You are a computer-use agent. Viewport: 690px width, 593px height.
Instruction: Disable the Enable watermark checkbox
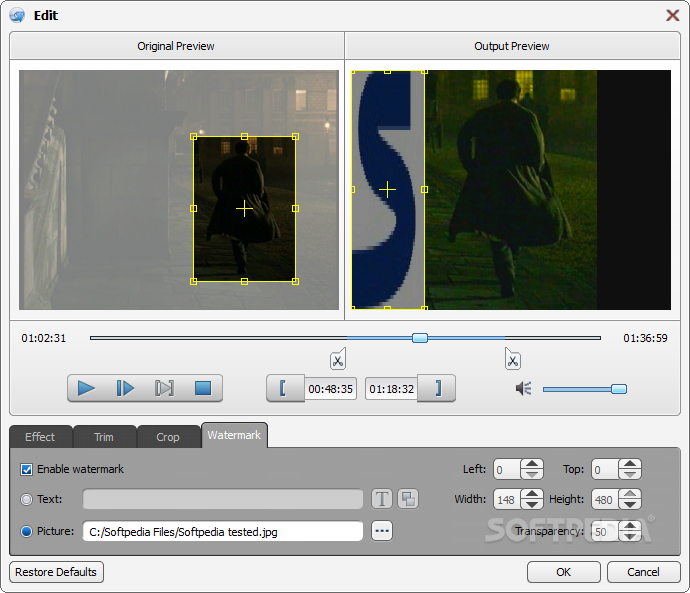pyautogui.click(x=26, y=469)
